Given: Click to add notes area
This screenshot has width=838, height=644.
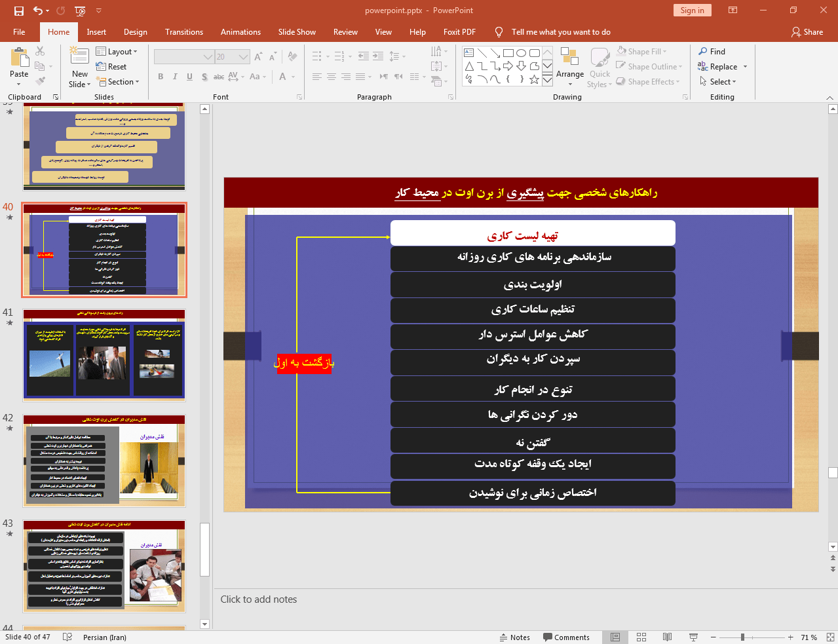Looking at the screenshot, I should click(259, 599).
